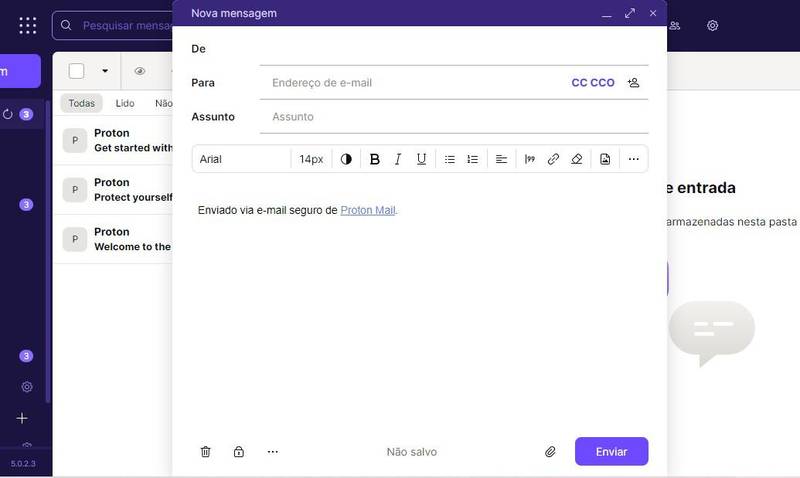Toggle mark-as-read eye icon in the list toolbar
The width and height of the screenshot is (800, 478).
(140, 71)
